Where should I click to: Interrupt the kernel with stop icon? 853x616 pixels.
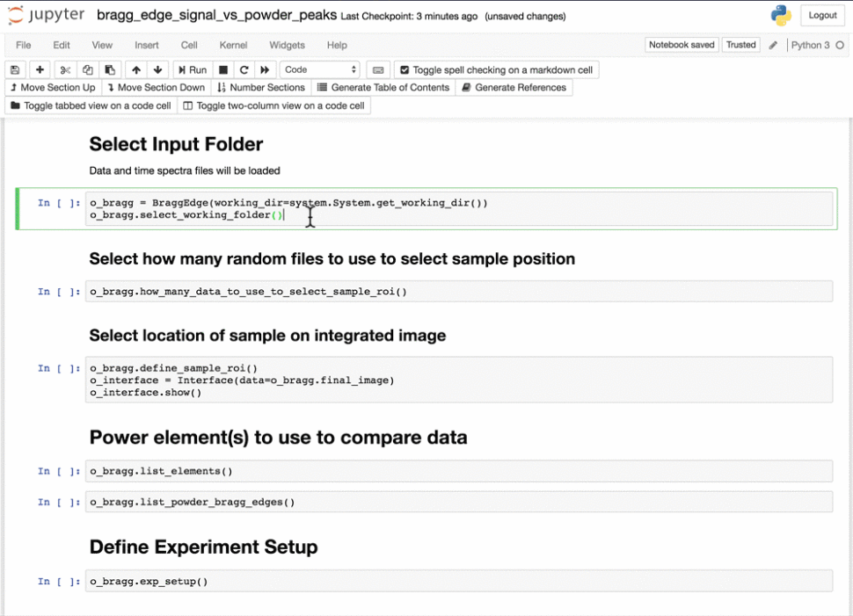click(223, 70)
